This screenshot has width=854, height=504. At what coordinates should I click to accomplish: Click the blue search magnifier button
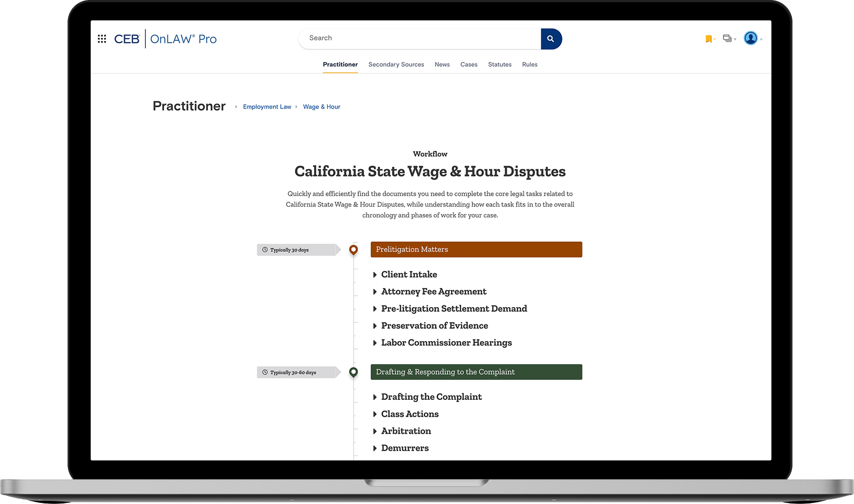click(x=551, y=39)
